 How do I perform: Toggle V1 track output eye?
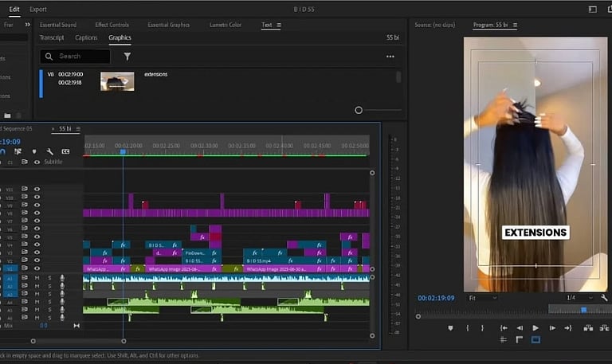(x=37, y=268)
